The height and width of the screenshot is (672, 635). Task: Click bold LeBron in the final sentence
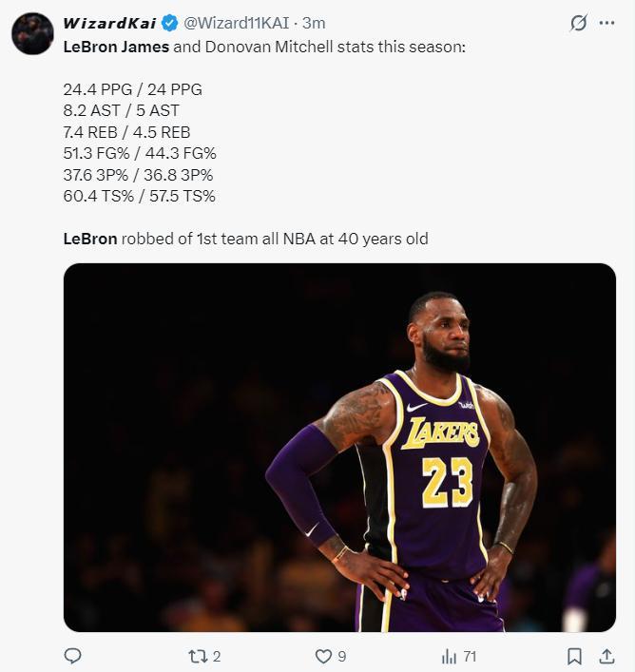point(90,239)
